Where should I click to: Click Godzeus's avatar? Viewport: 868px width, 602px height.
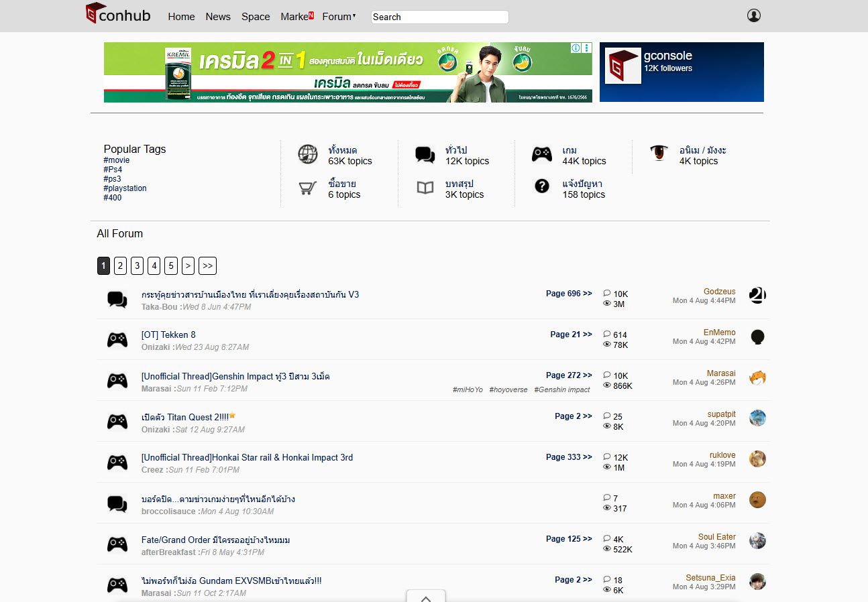click(x=757, y=296)
